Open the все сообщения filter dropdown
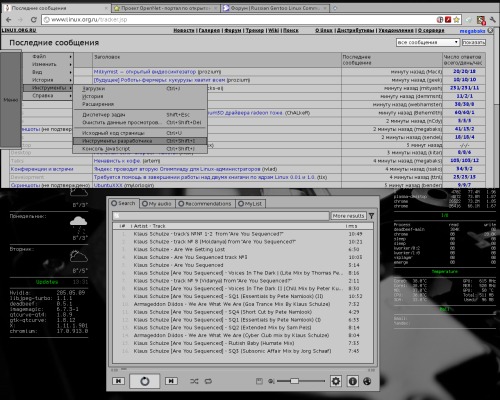 point(428,42)
